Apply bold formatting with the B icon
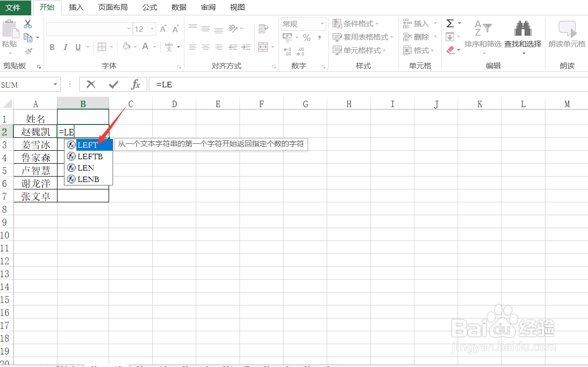Image resolution: width=588 pixels, height=367 pixels. click(x=52, y=47)
